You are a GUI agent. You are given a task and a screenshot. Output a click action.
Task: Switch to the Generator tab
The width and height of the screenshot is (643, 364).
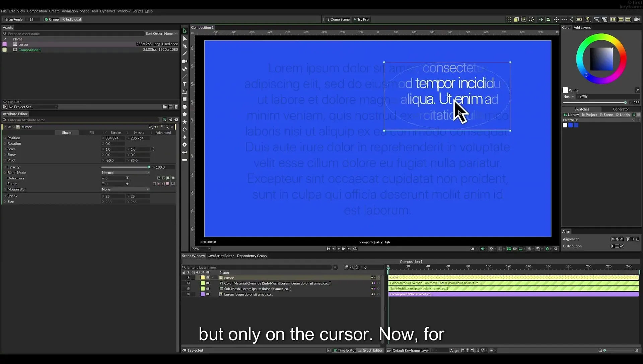tap(621, 109)
